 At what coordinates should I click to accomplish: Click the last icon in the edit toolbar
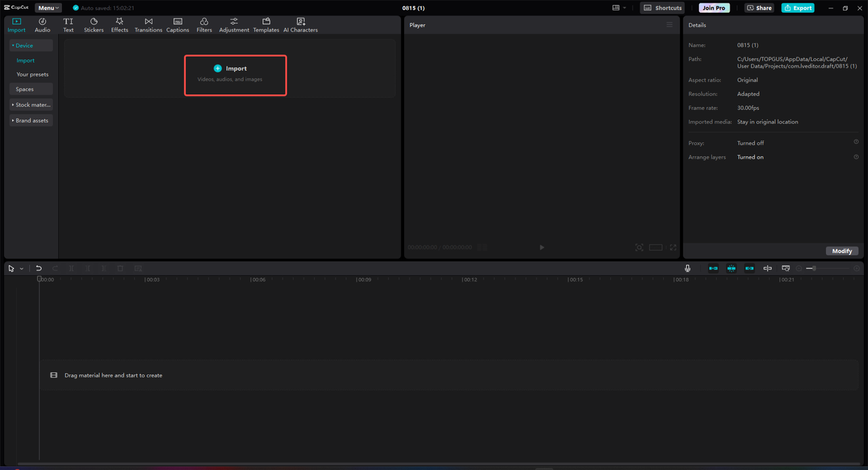pos(138,269)
